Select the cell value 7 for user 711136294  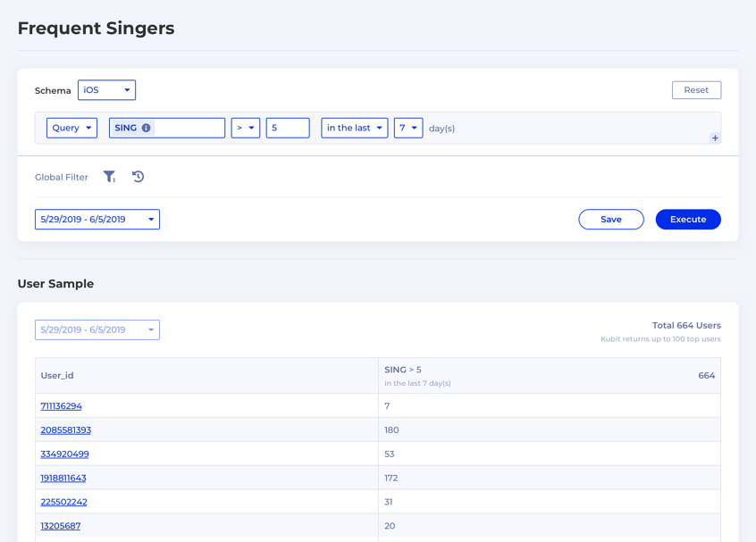[387, 406]
